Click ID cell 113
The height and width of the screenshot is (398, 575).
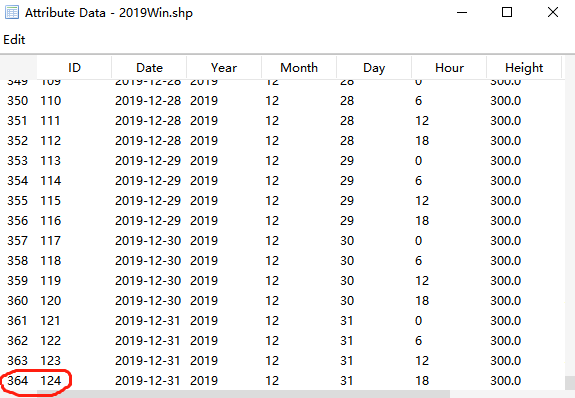coord(51,161)
